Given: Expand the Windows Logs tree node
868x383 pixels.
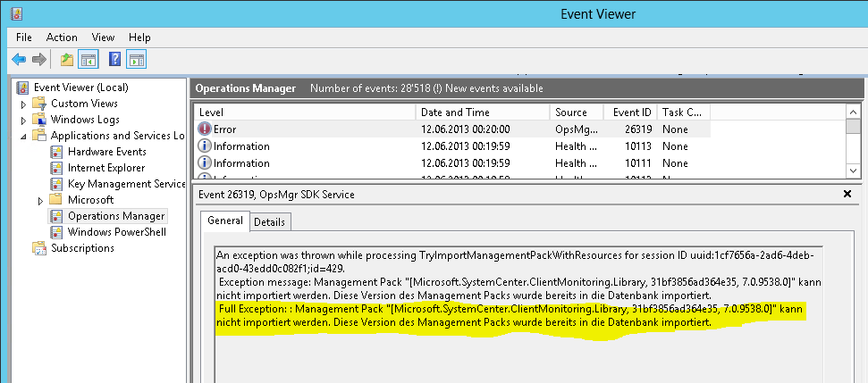Looking at the screenshot, I should pos(23,120).
